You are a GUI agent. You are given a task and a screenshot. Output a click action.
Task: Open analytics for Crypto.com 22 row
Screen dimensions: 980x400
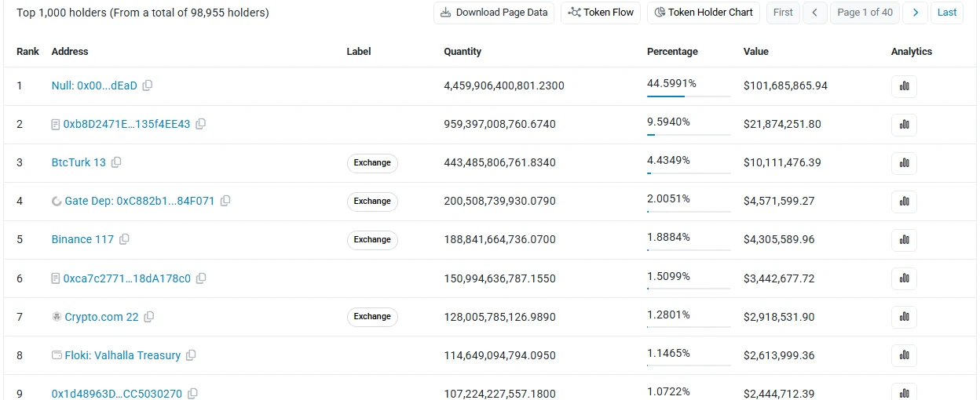(904, 317)
